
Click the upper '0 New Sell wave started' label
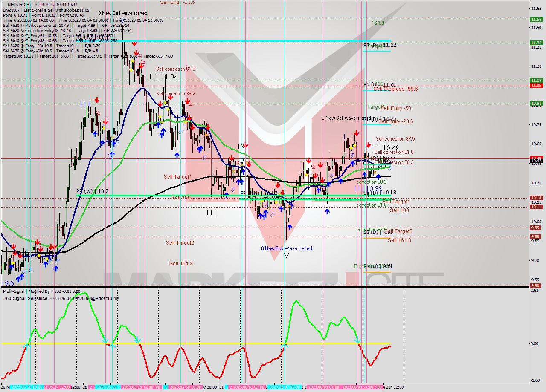tap(123, 14)
